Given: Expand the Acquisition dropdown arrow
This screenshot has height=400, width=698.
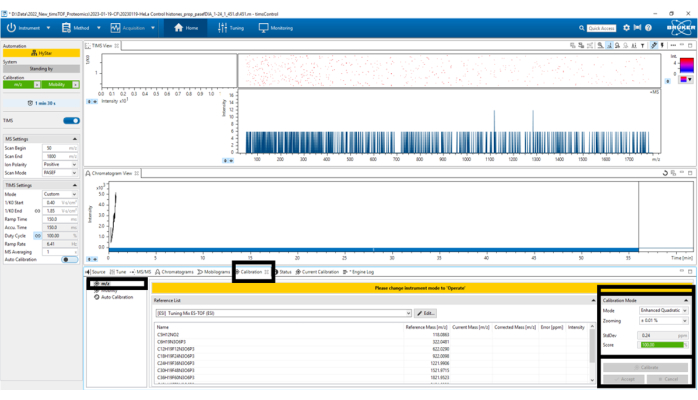Looking at the screenshot, I should [153, 28].
